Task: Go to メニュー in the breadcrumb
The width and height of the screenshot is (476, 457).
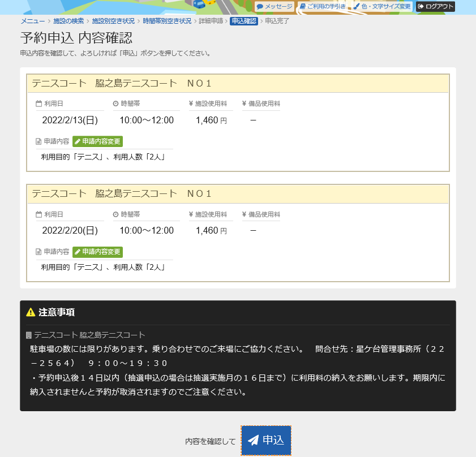Action: point(33,21)
